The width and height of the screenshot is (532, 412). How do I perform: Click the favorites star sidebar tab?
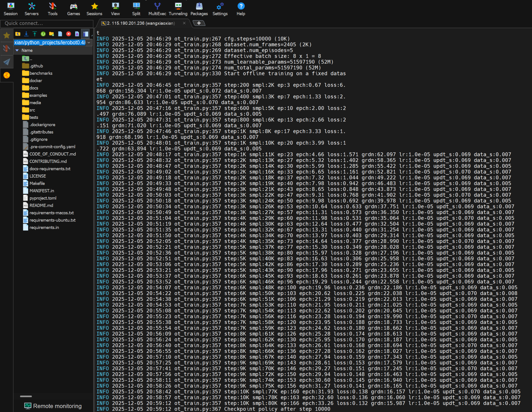[x=7, y=35]
